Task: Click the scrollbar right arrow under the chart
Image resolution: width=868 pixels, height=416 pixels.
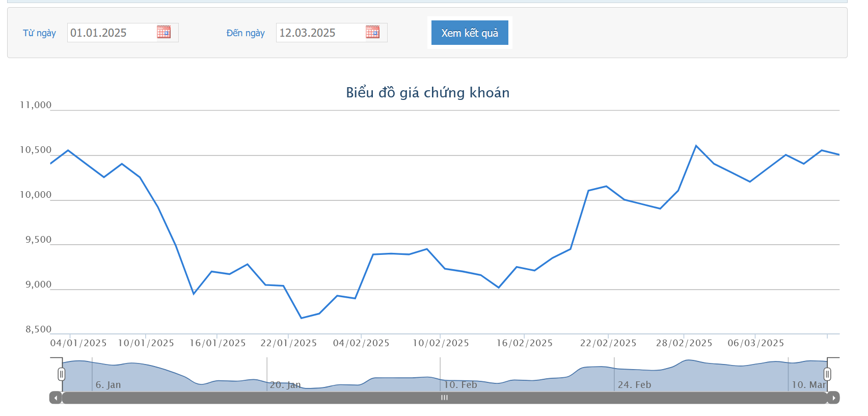Action: coord(833,398)
